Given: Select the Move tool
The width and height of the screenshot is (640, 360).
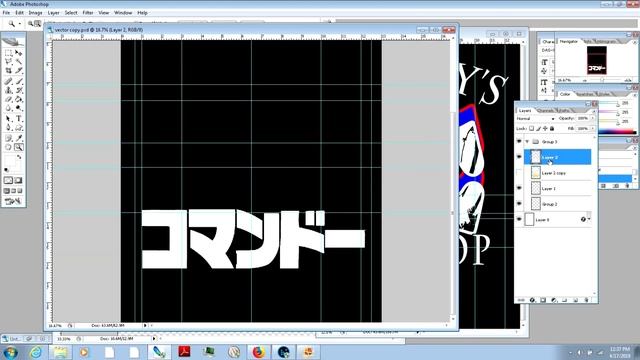Looking at the screenshot, I should click(18, 53).
